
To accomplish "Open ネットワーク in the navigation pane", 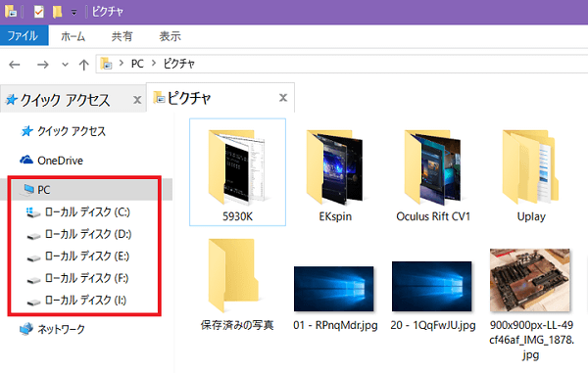I will (x=61, y=329).
